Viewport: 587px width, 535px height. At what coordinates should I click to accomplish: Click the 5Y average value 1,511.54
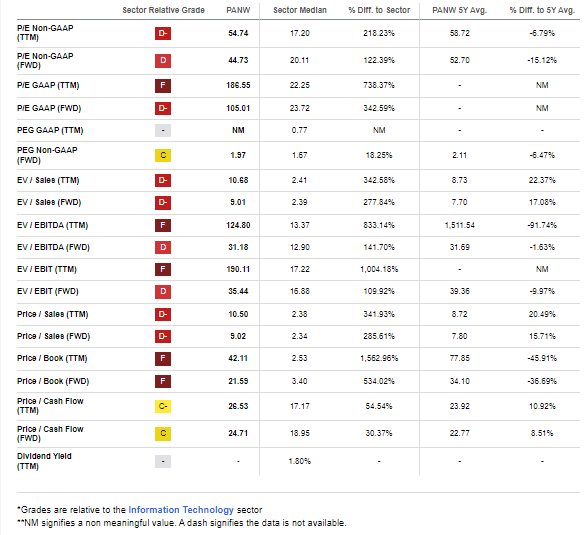click(x=459, y=225)
